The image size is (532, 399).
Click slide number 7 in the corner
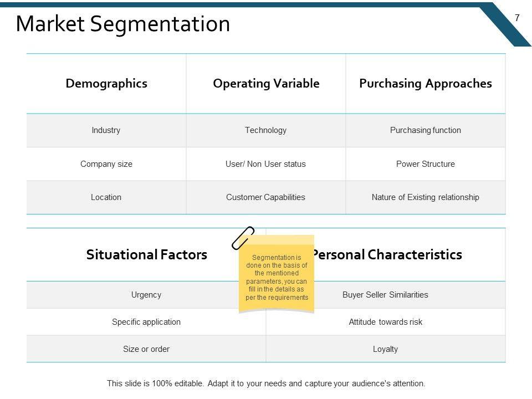[x=517, y=18]
